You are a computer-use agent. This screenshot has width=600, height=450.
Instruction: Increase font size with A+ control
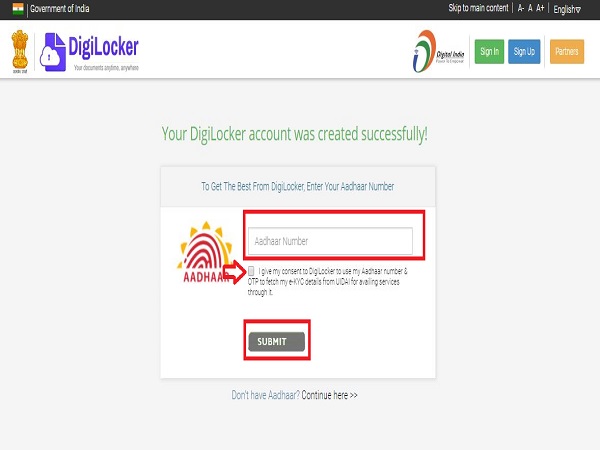coord(540,8)
